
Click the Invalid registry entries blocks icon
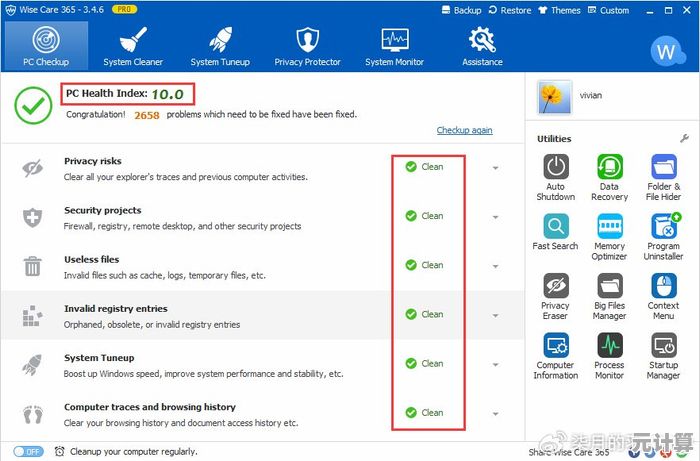33,316
